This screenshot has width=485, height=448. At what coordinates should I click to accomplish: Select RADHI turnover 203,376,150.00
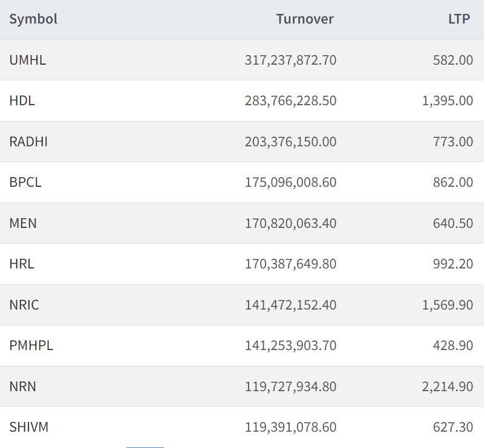tap(290, 141)
